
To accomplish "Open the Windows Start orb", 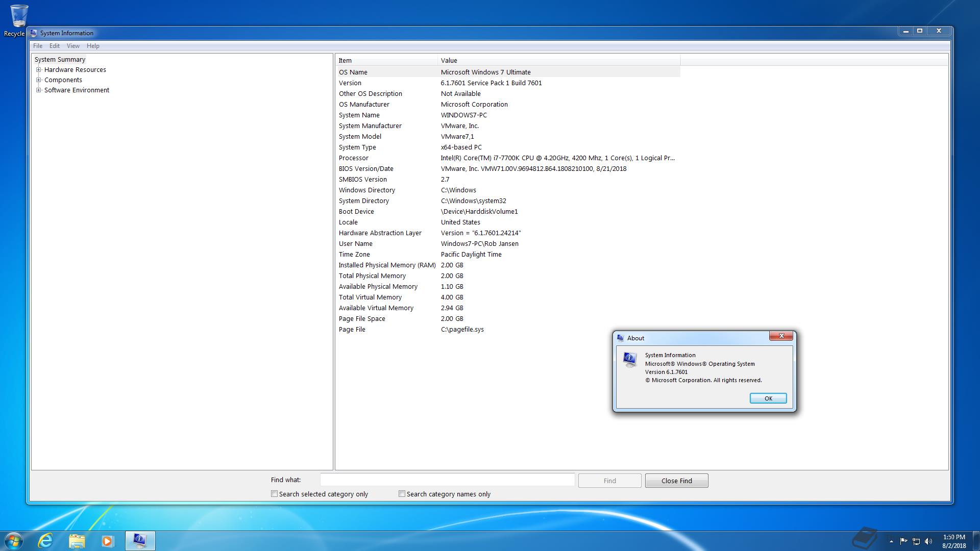I will point(14,541).
